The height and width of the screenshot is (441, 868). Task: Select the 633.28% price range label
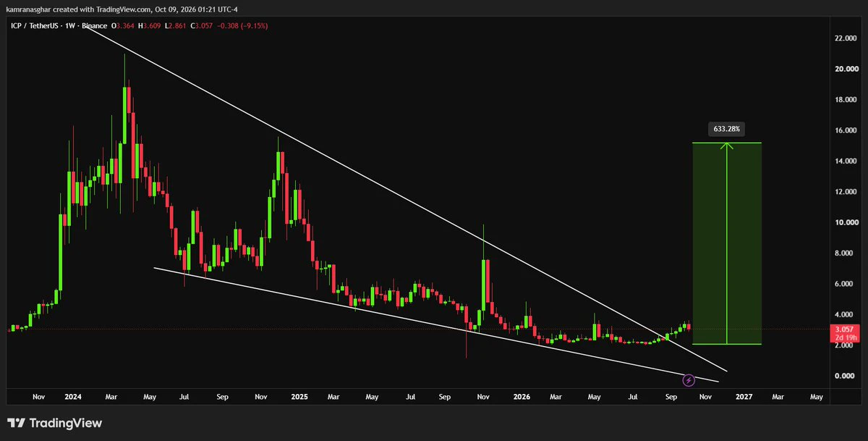pos(727,130)
